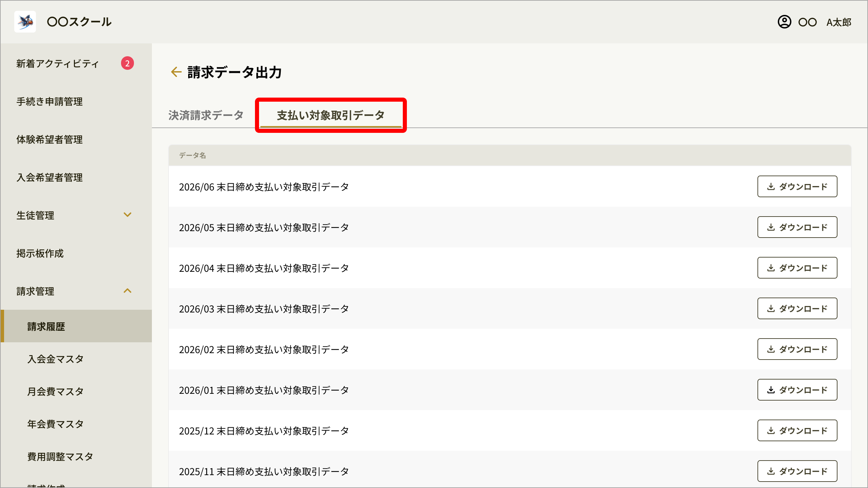The height and width of the screenshot is (488, 868).
Task: Click row text 2025/12 末日締め支払い対象取引データ
Action: click(264, 431)
